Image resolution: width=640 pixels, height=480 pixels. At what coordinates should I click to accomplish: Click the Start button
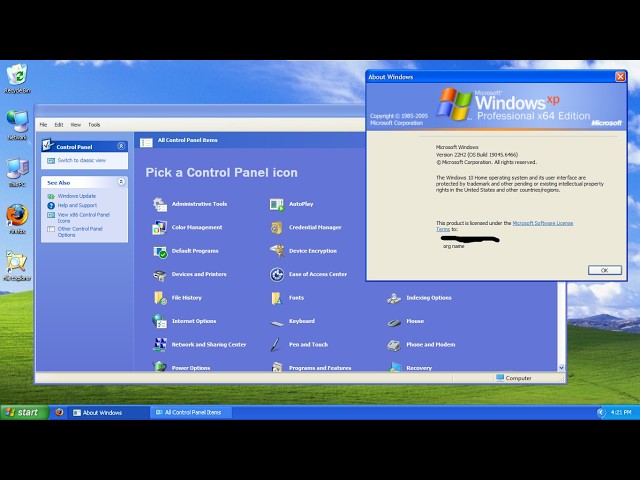coord(24,412)
